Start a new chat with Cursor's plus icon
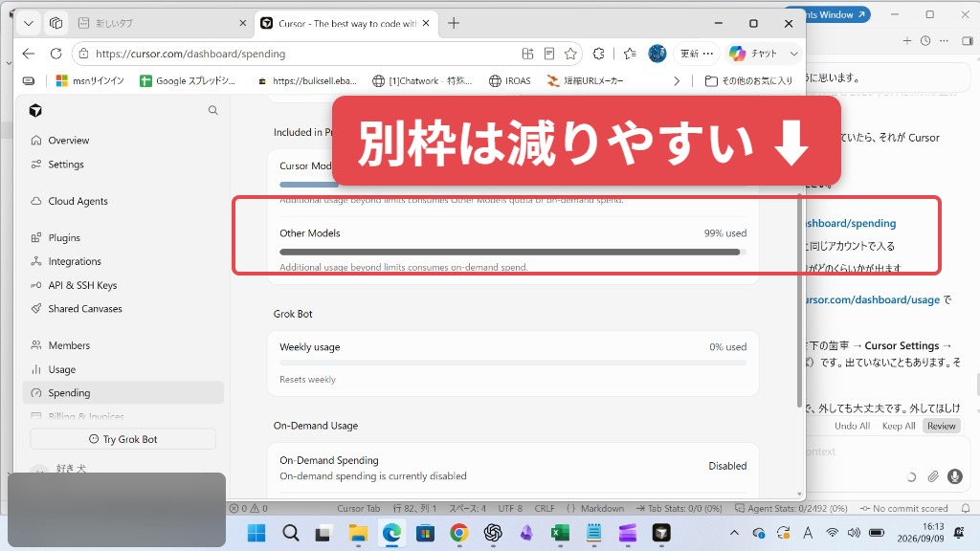This screenshot has height=551, width=980. (907, 40)
